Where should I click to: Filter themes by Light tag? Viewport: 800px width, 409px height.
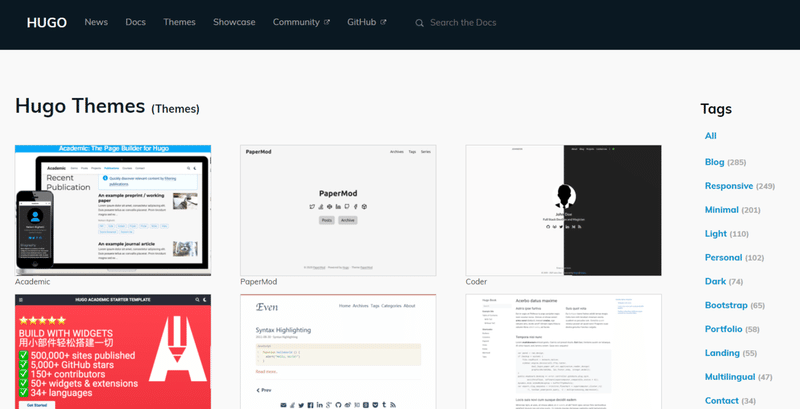tap(715, 234)
